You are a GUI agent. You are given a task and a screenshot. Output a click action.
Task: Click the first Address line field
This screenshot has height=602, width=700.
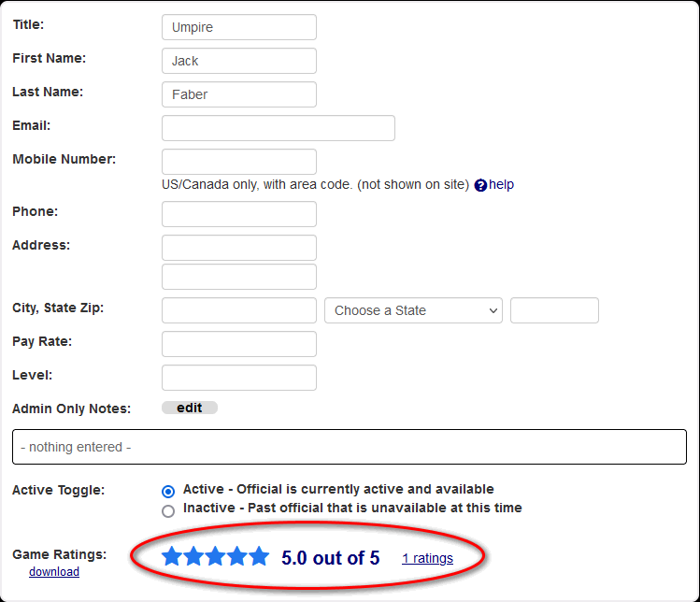(x=238, y=248)
